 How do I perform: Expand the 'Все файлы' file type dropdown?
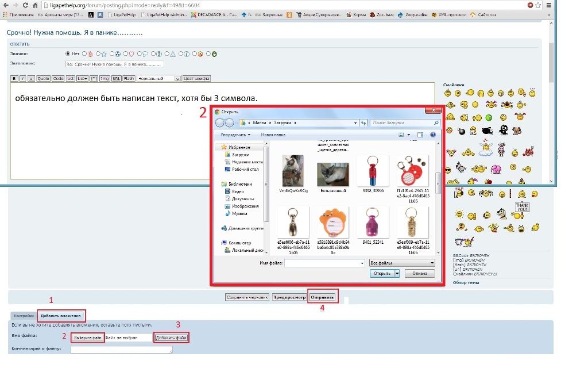(x=402, y=263)
